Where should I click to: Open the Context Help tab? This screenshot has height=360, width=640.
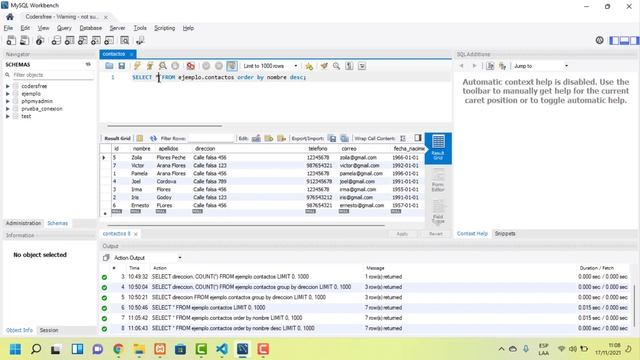tap(472, 233)
